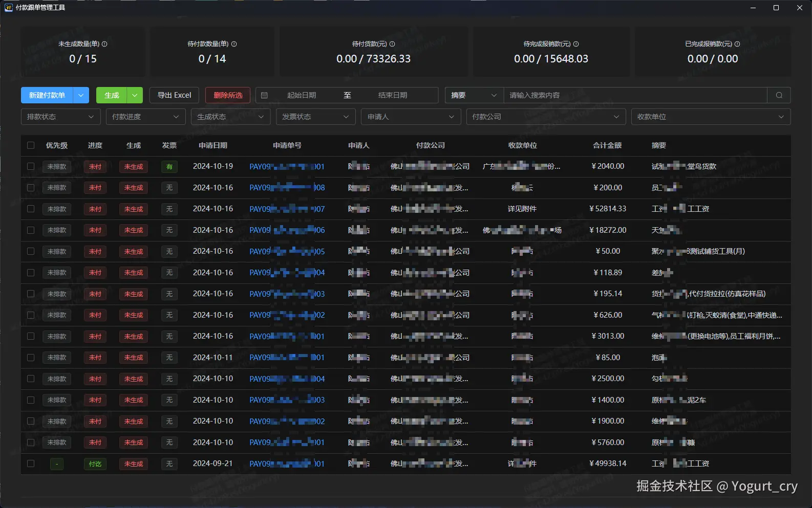Click the 申请日期 column header
This screenshot has width=812, height=508.
(x=213, y=145)
